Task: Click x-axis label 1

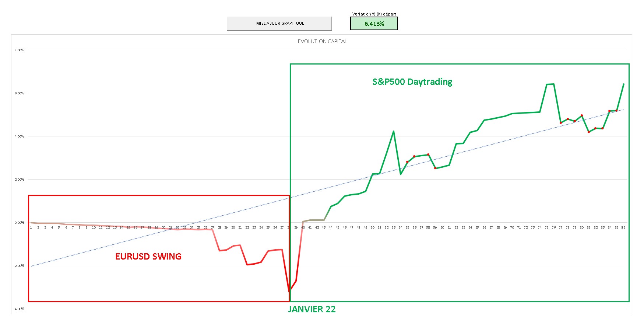Action: coord(31,227)
